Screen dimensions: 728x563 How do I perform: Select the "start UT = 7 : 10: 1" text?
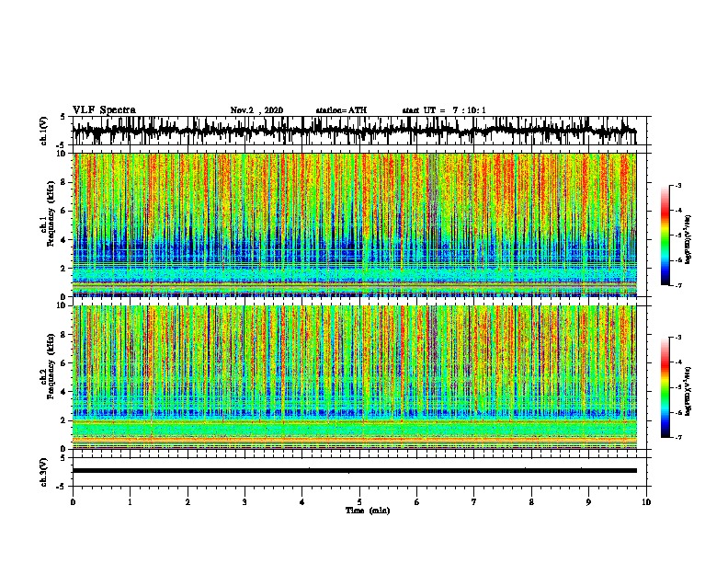point(444,110)
